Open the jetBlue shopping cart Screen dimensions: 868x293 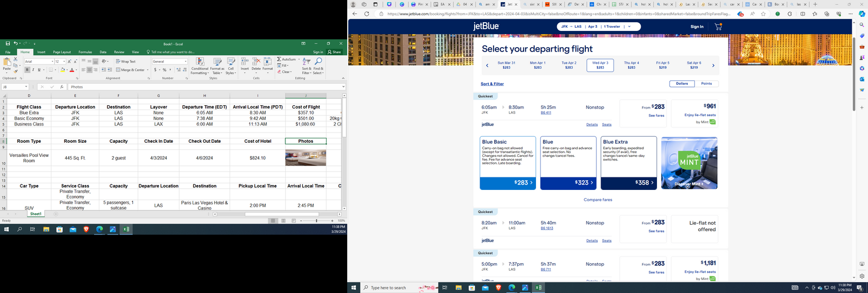[718, 27]
